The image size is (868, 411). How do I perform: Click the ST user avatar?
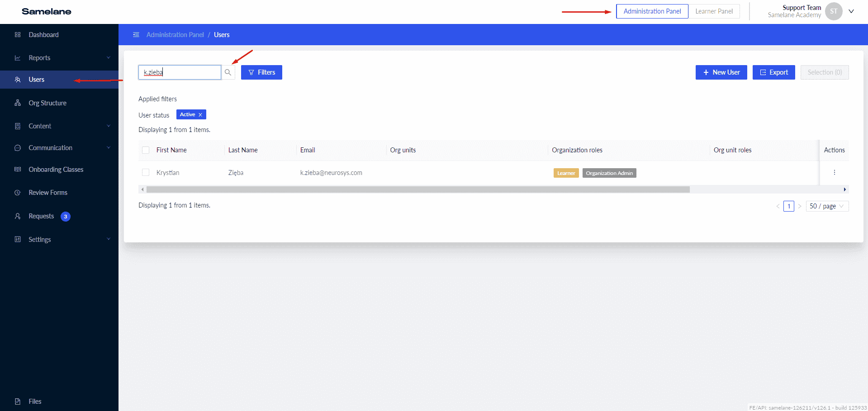pyautogui.click(x=834, y=11)
